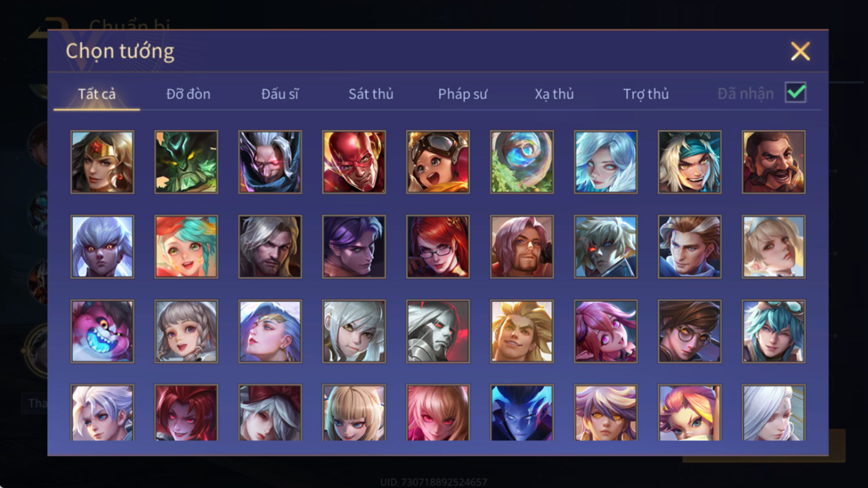The width and height of the screenshot is (868, 488).
Task: Pick the green horned tree monster hero
Action: coord(186,162)
